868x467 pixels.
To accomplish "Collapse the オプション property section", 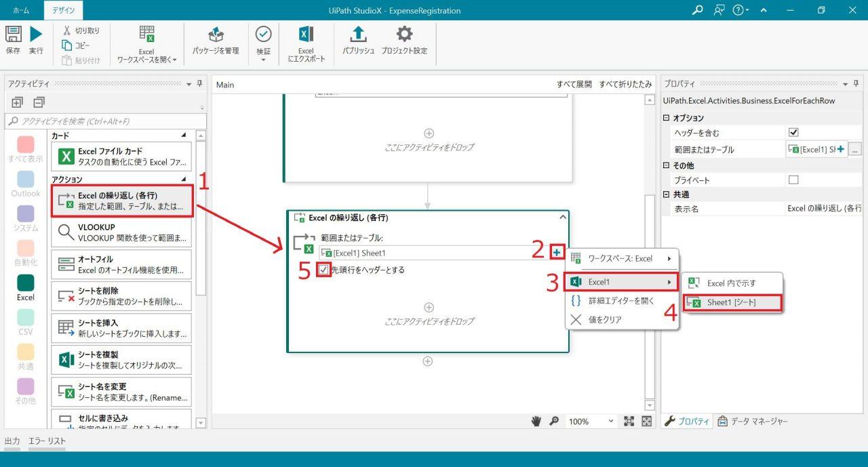I will 667,119.
